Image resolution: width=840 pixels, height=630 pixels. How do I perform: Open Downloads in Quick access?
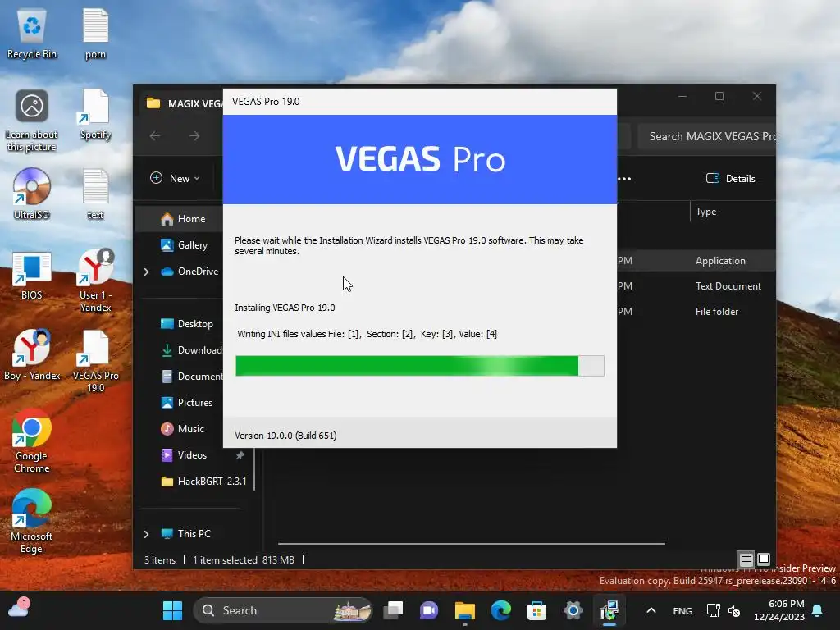click(x=191, y=349)
